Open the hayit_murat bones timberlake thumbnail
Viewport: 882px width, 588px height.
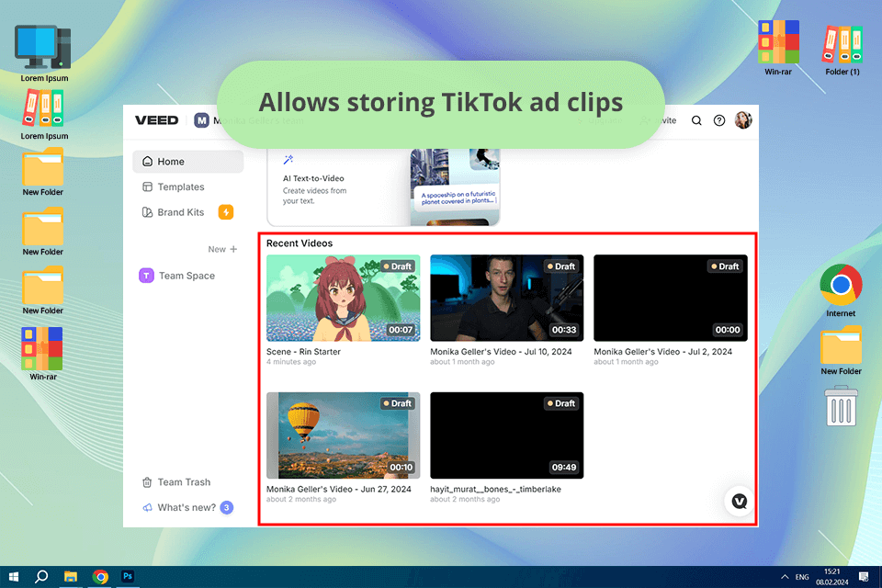click(x=507, y=435)
